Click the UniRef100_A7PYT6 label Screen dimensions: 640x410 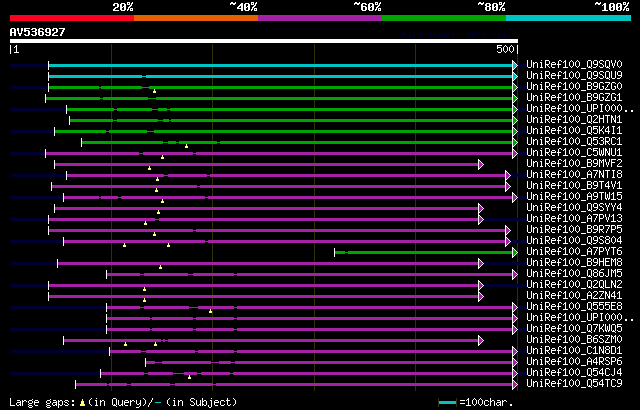coord(574,252)
